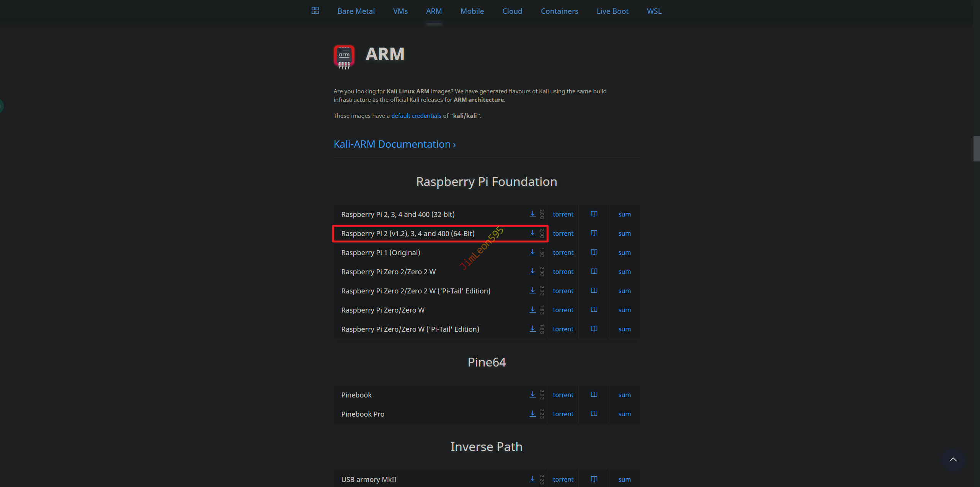
Task: Download Raspberry Pi 1 (Original) image
Action: point(532,252)
